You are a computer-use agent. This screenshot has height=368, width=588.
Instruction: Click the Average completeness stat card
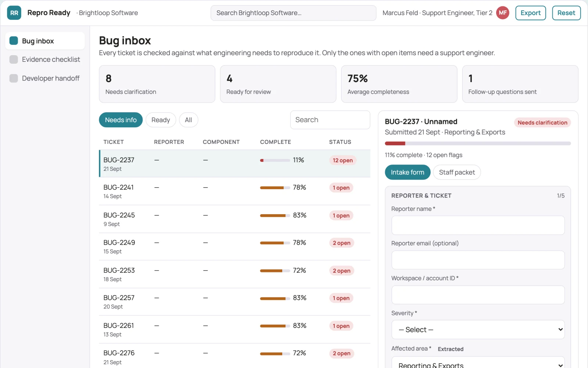point(399,84)
